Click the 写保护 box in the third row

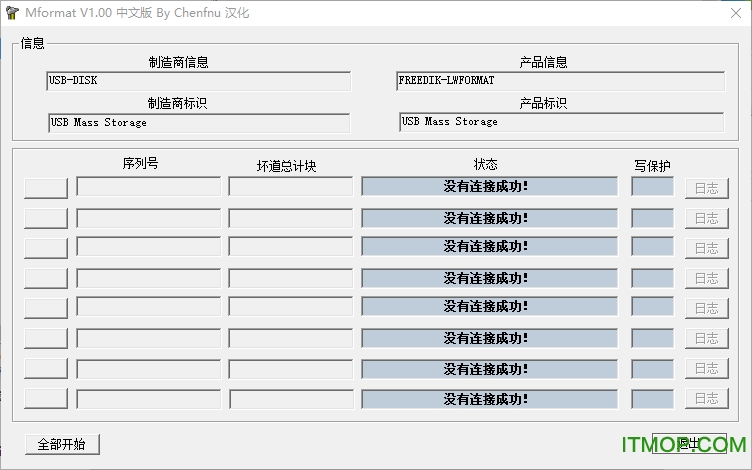point(653,247)
